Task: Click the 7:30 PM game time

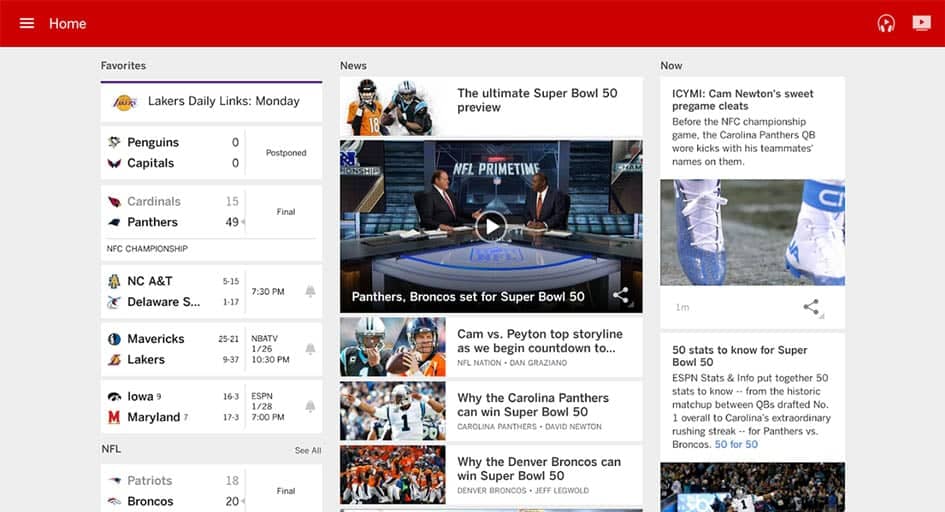Action: click(268, 292)
